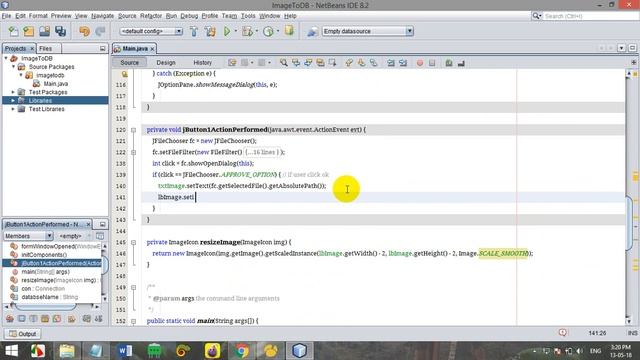Click the Profile Project clock icon
640x360 pixels.
268,31
